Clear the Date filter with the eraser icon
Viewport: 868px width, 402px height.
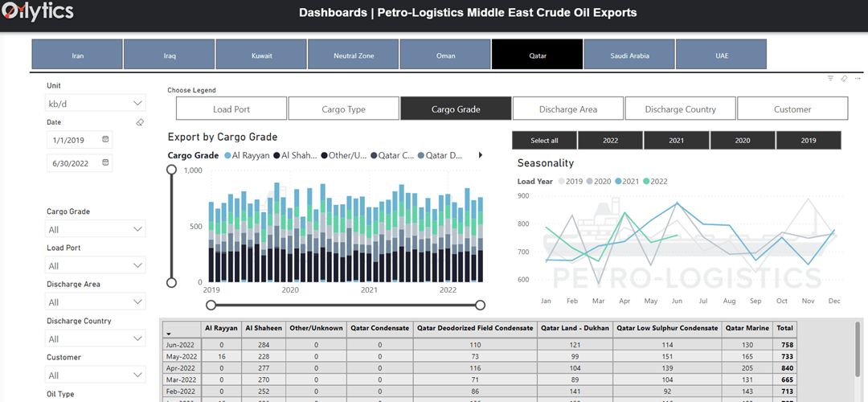tap(140, 122)
